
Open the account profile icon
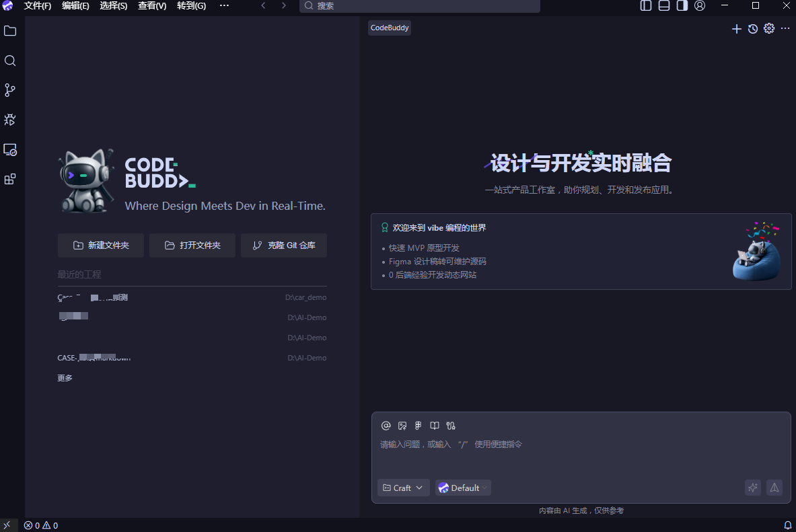click(700, 5)
